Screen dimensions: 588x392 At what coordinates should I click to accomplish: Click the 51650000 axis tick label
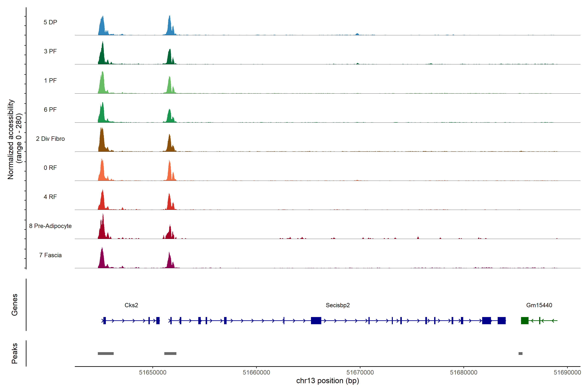pyautogui.click(x=153, y=373)
